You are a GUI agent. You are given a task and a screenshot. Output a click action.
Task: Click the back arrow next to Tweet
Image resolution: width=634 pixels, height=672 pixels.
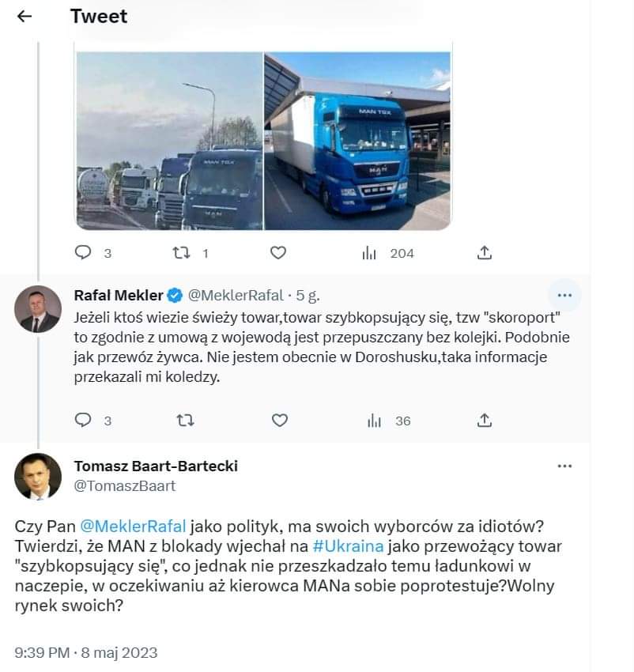pos(25,16)
